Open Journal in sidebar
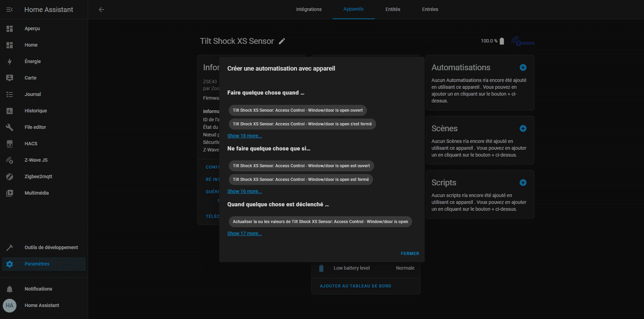The image size is (644, 319). tap(44, 95)
